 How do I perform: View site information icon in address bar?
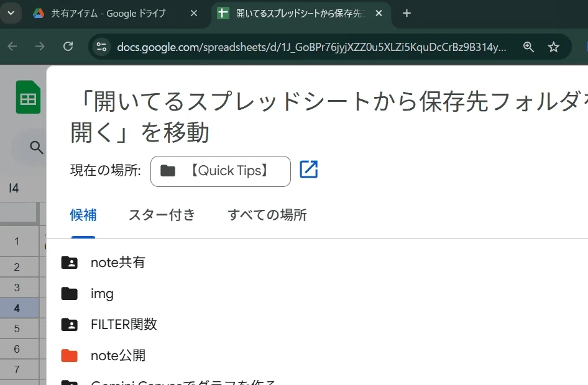coord(101,47)
